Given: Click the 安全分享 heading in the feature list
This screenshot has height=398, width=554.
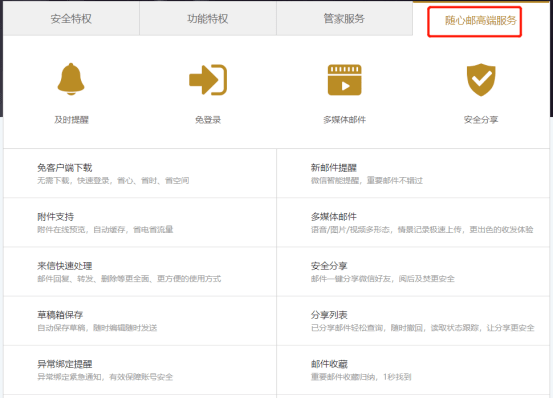Looking at the screenshot, I should click(329, 266).
